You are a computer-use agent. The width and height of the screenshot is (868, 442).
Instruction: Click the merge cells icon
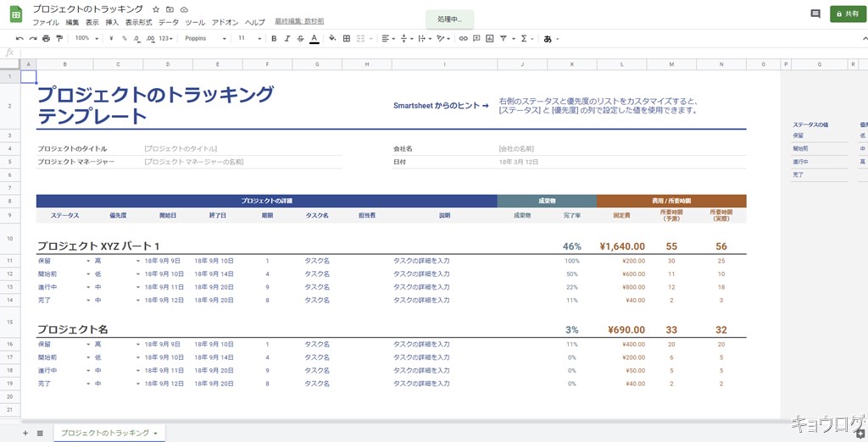pos(360,39)
